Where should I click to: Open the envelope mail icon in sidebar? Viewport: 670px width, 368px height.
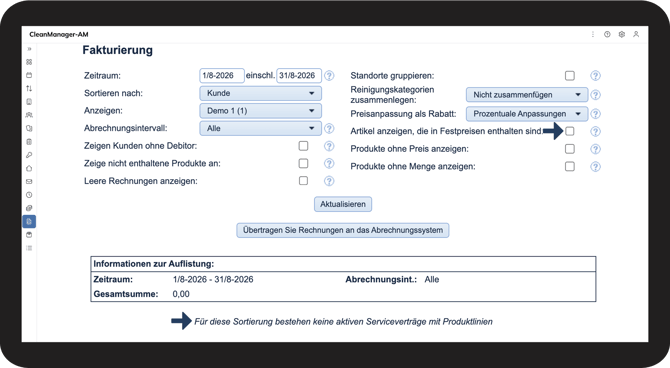pos(29,182)
